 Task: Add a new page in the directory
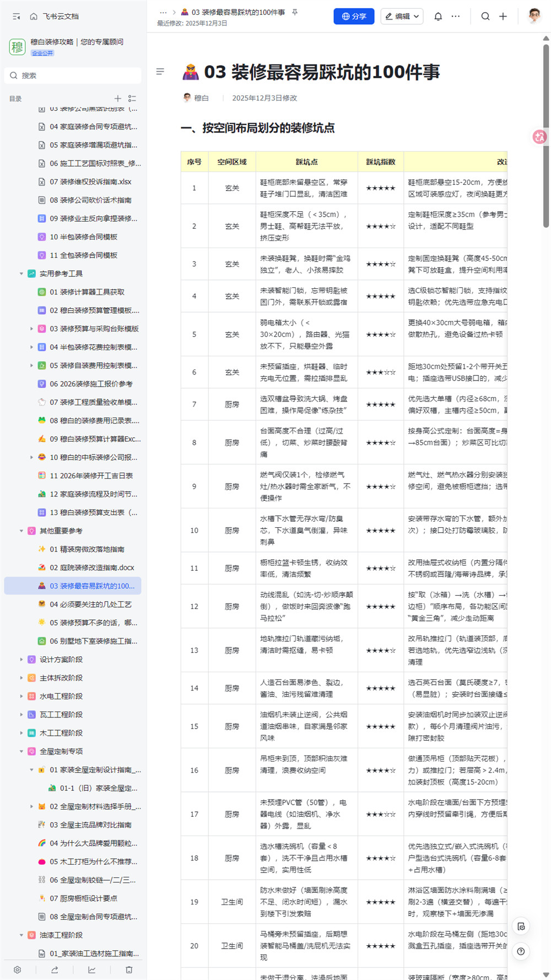(x=117, y=99)
